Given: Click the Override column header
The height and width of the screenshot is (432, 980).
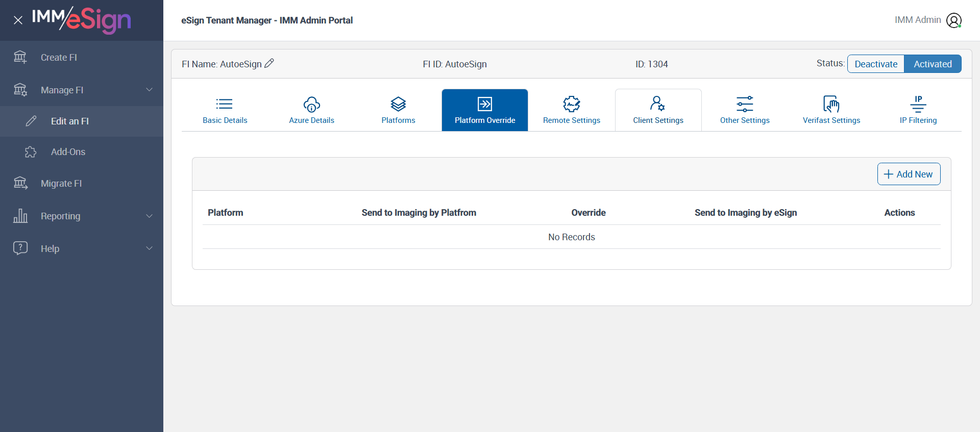Looking at the screenshot, I should 589,213.
